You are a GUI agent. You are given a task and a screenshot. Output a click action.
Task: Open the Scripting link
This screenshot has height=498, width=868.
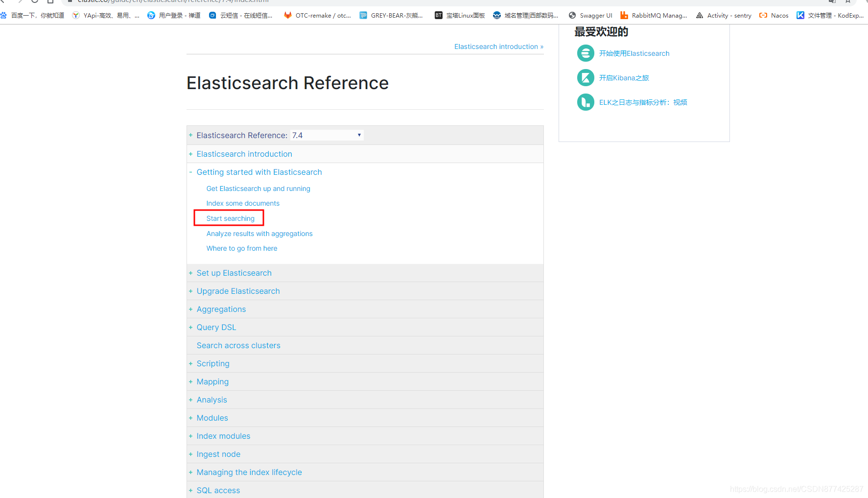click(x=213, y=363)
